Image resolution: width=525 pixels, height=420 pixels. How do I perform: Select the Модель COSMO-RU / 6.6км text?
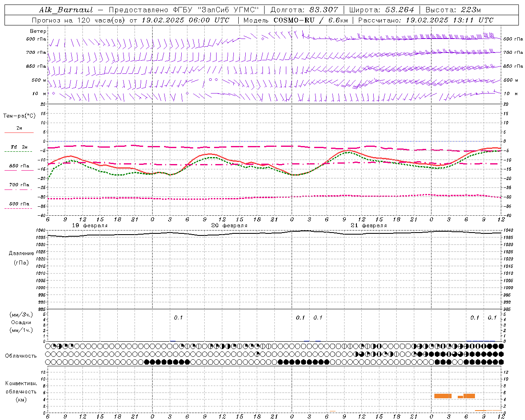click(296, 20)
